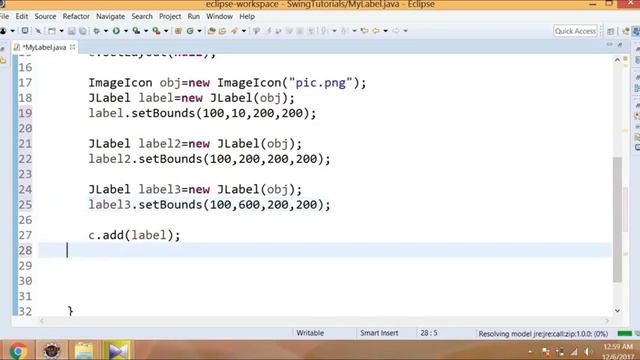Click the Last Edit Location icon
640x360 pixels.
click(364, 31)
